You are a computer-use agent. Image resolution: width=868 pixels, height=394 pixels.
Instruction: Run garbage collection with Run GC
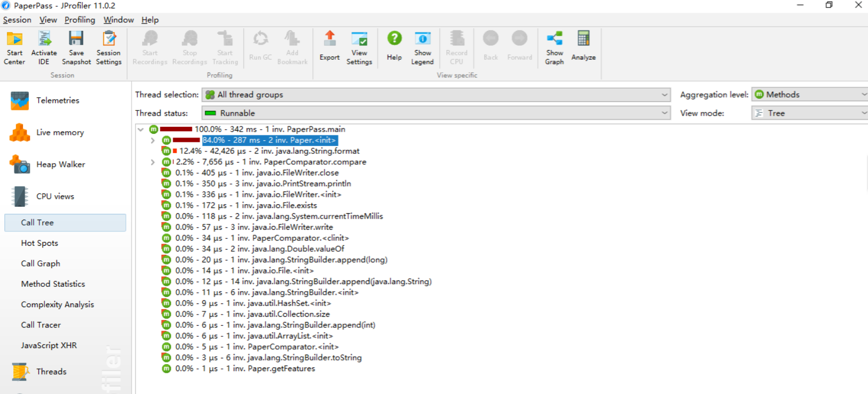tap(261, 46)
